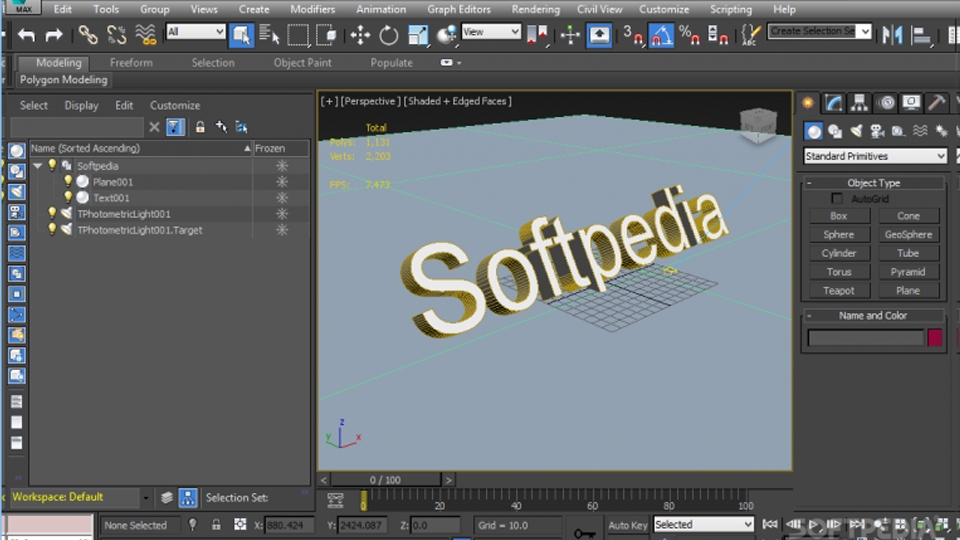Viewport: 960px width, 540px height.
Task: Toggle visibility bulb of Softpedia layer
Action: (52, 165)
